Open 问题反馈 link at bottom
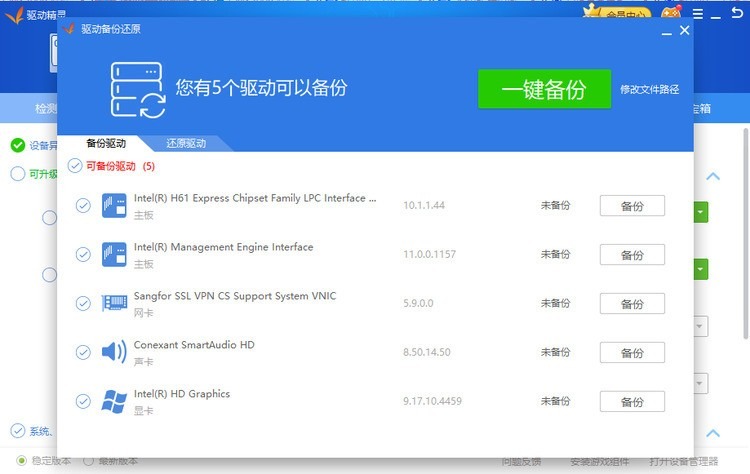 coord(521,461)
